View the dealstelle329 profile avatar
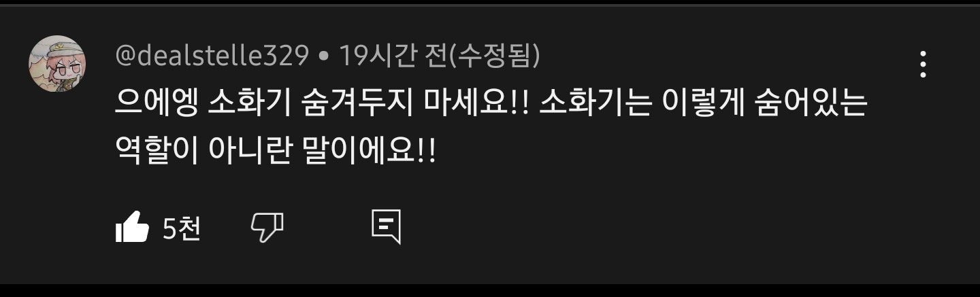This screenshot has width=980, height=297. (57, 64)
